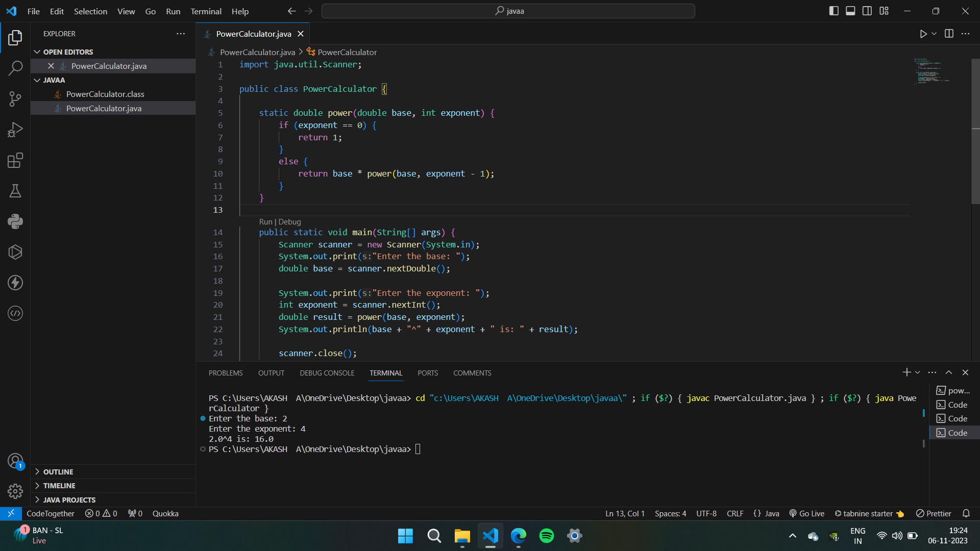The image size is (980, 551).
Task: Click Quokka in status bar
Action: coord(165,514)
